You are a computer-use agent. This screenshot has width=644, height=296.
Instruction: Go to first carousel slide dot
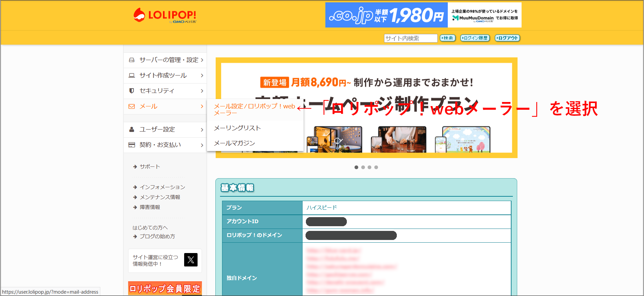(356, 167)
